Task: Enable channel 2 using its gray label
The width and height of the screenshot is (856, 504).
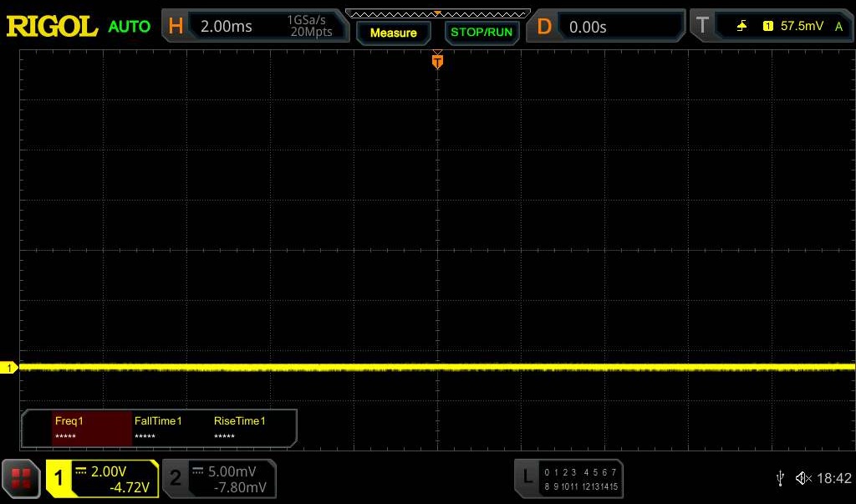Action: pos(176,479)
